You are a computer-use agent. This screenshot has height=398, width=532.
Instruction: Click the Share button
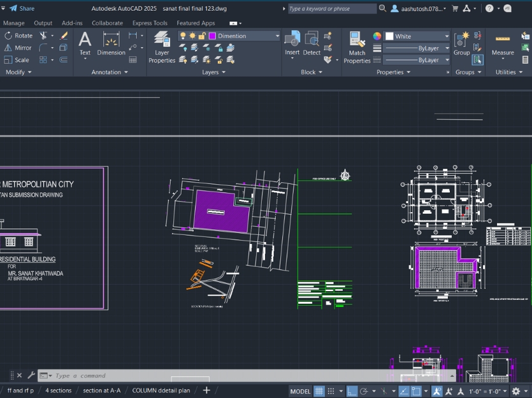click(x=22, y=8)
